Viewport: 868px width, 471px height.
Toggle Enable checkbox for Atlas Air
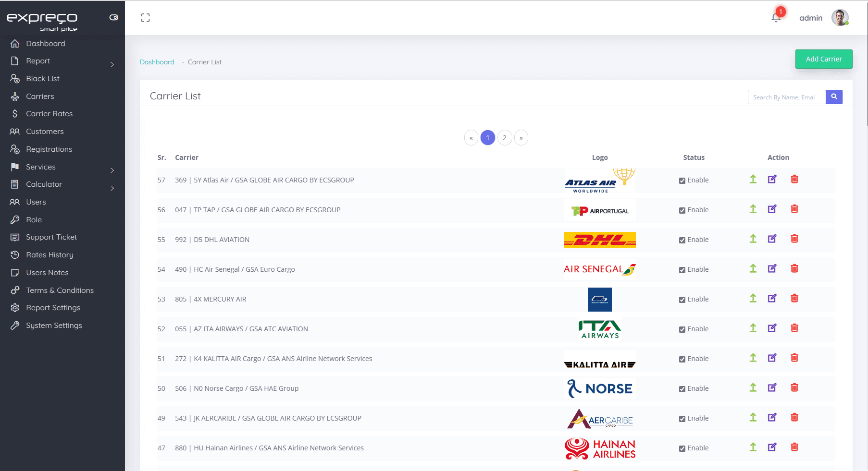click(682, 181)
